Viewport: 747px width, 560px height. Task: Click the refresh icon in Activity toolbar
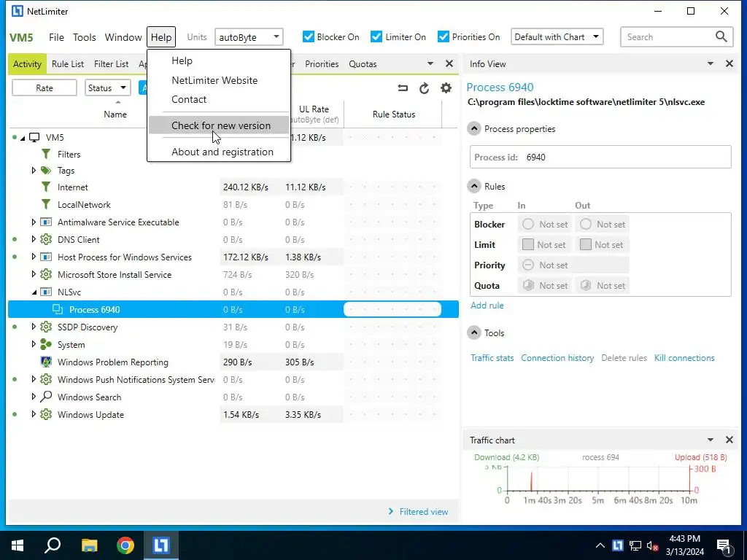click(x=424, y=88)
